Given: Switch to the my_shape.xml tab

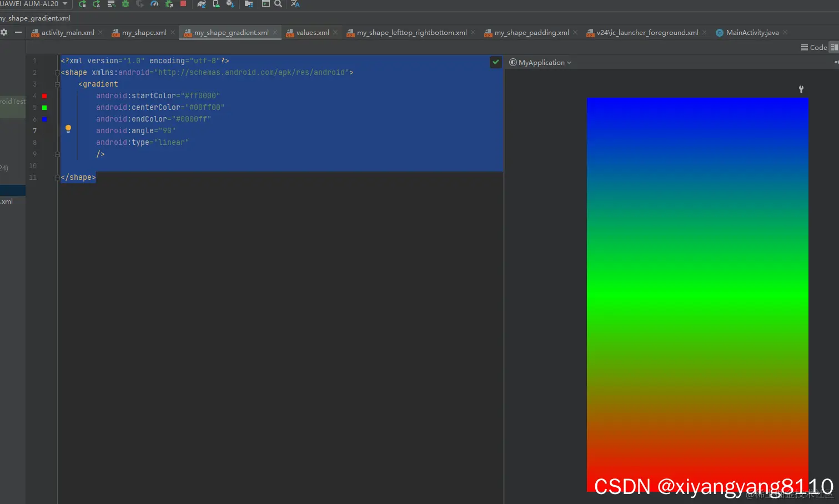Looking at the screenshot, I should [x=144, y=33].
